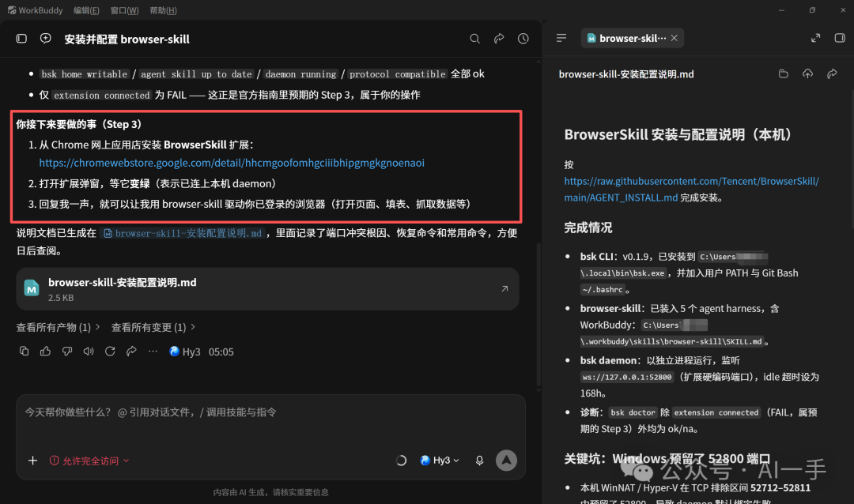Focus the message input field
Image resolution: width=854 pixels, height=504 pixels.
click(270, 412)
